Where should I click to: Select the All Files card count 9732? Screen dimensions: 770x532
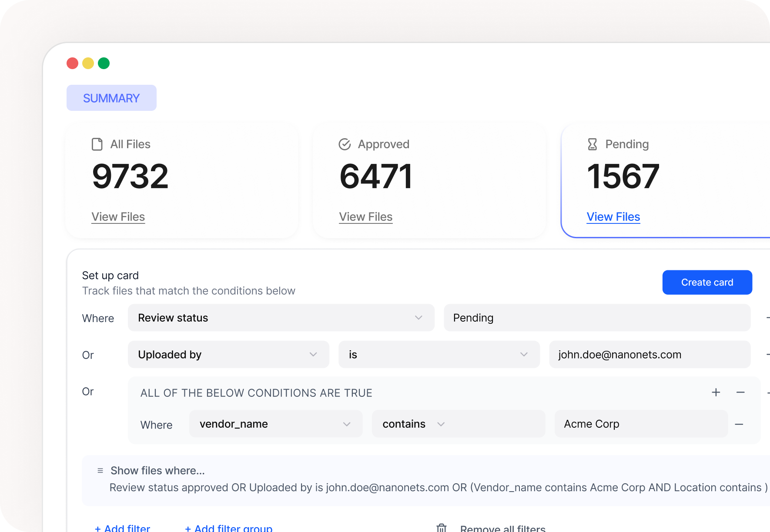coord(130,176)
